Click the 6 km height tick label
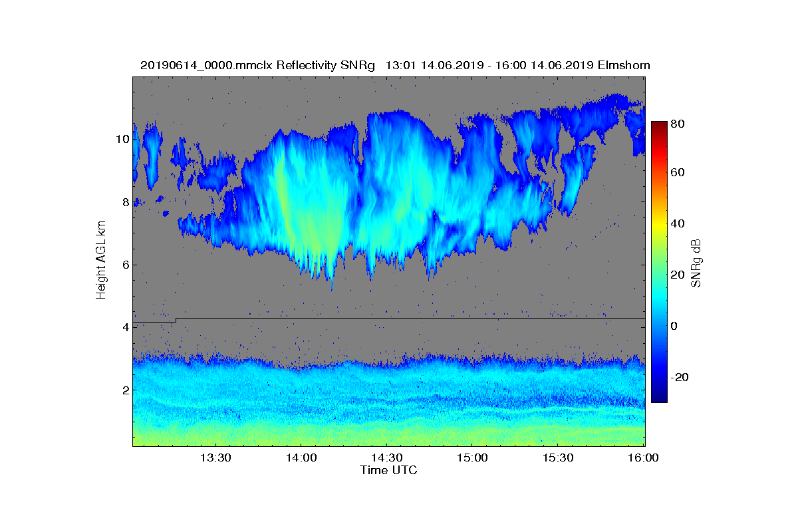 pos(124,265)
